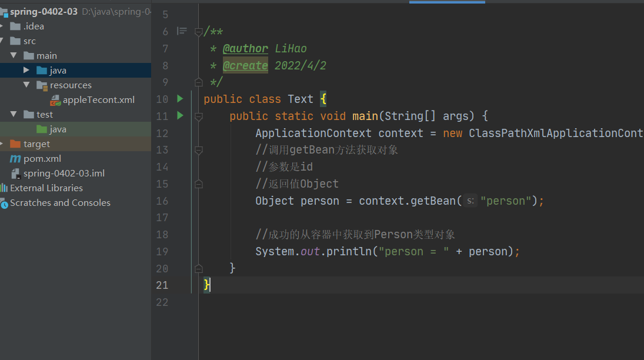The height and width of the screenshot is (360, 644).
Task: Click the Scratches and Consoles icon
Action: (4, 203)
